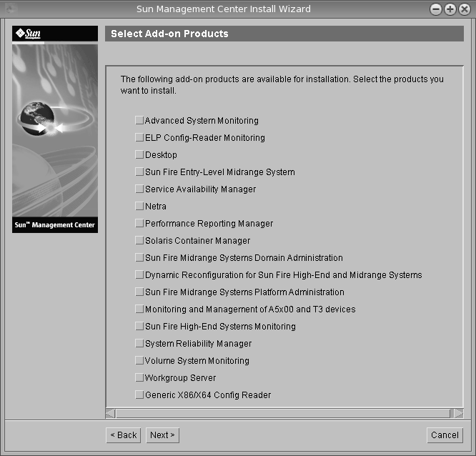Click the globe image in the sidebar
This screenshot has height=456, width=476.
coord(37,119)
